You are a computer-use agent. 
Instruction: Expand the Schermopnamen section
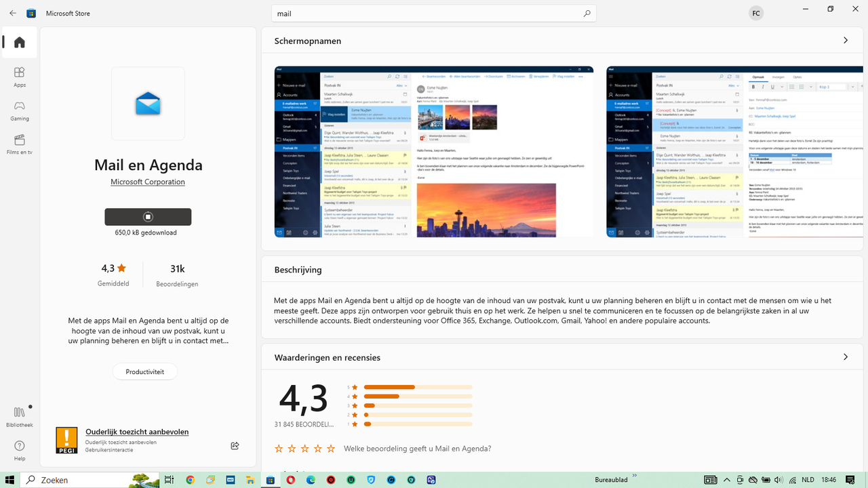click(x=845, y=41)
